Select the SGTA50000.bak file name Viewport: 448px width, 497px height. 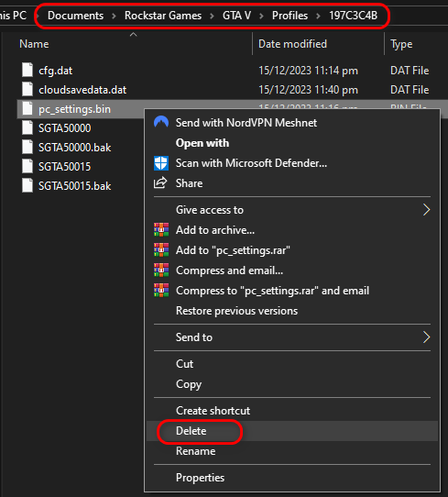coord(75,148)
